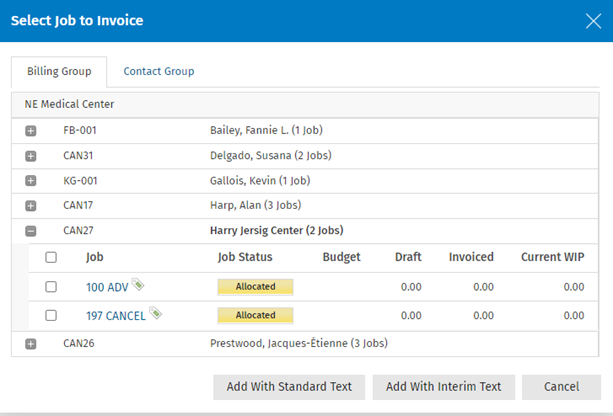Click the Job column header
The height and width of the screenshot is (416, 613).
coord(95,257)
